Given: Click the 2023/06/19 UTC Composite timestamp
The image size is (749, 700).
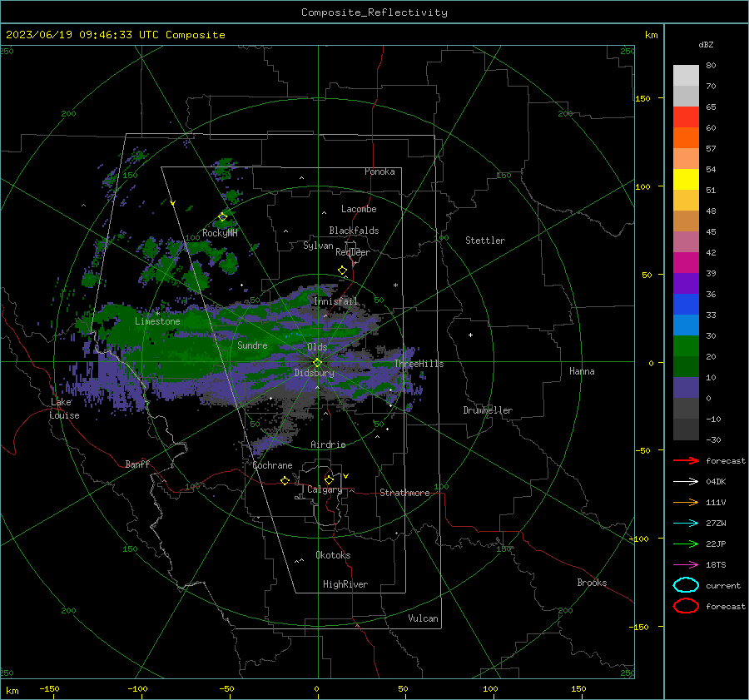Looking at the screenshot, I should click(115, 35).
